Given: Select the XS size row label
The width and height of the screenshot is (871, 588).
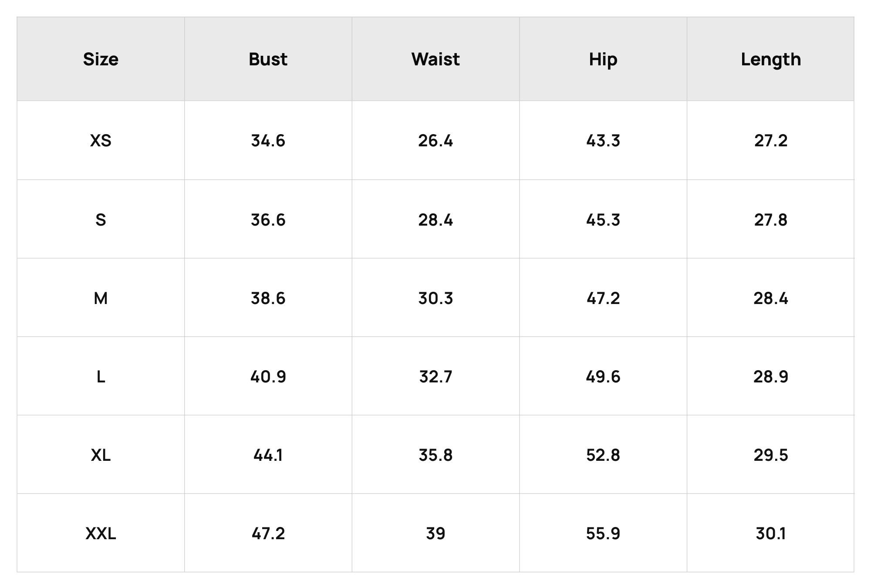Looking at the screenshot, I should tap(101, 141).
